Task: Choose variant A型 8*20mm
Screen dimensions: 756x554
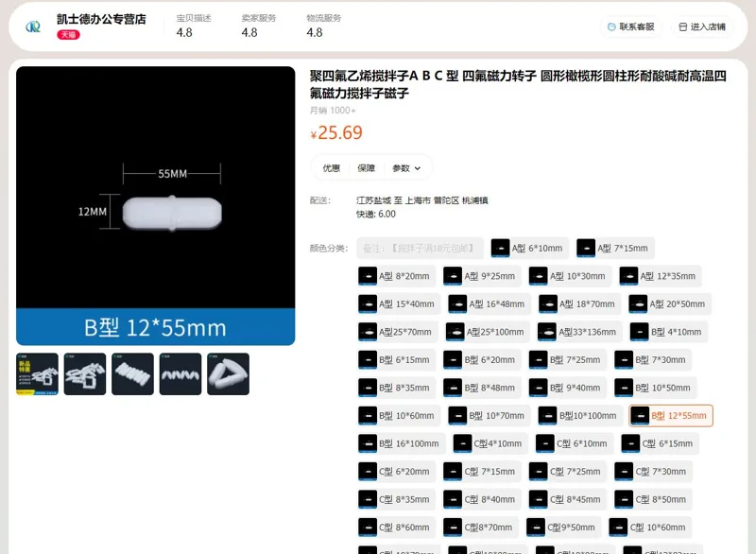Action: click(396, 276)
